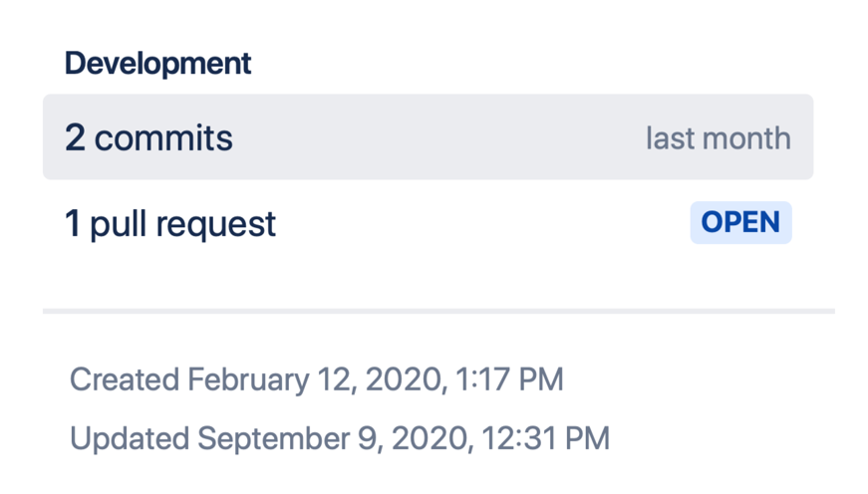This screenshot has height=494, width=868.
Task: Click the OPEN pull request status badge
Action: click(x=740, y=223)
